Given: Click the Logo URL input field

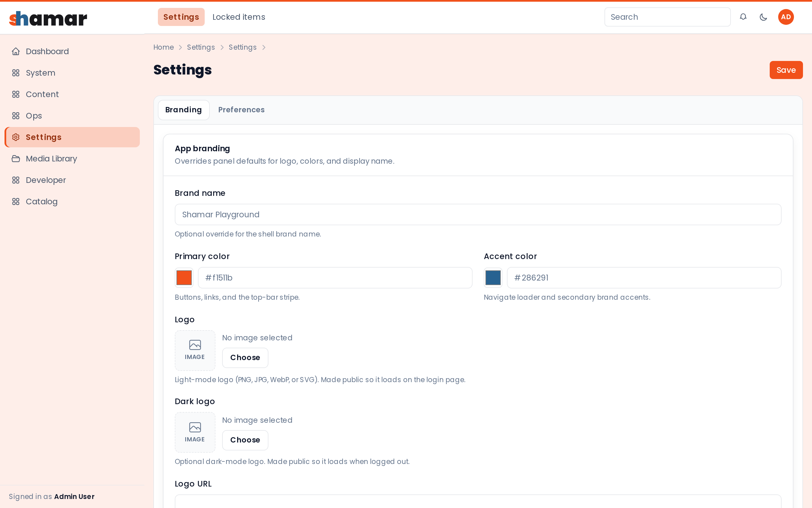Looking at the screenshot, I should point(478,501).
